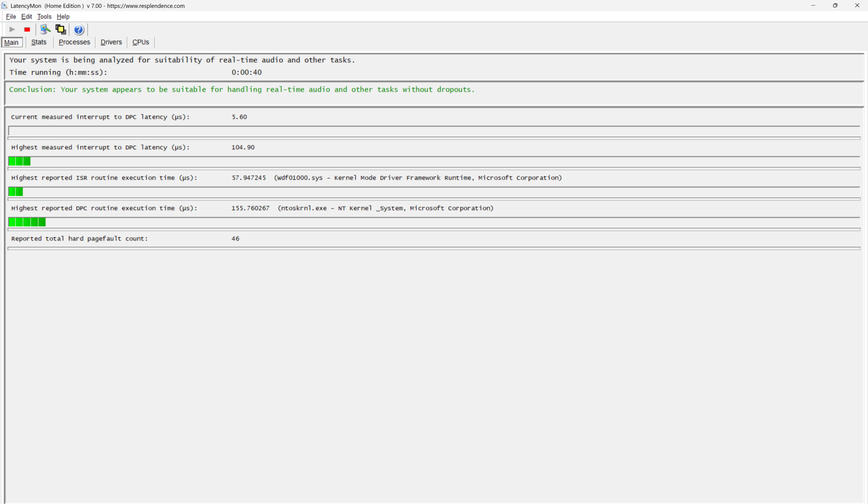Switch to the Stats tab
868x504 pixels.
pos(39,42)
